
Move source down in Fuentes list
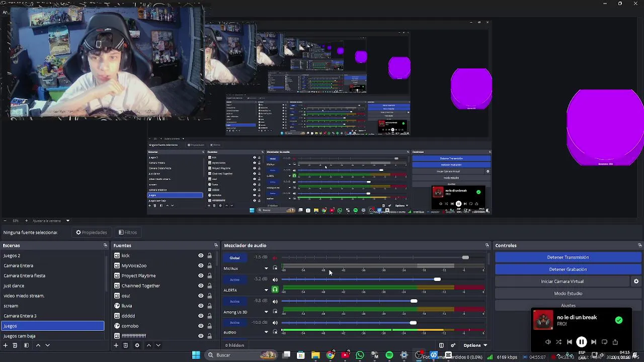point(158,345)
